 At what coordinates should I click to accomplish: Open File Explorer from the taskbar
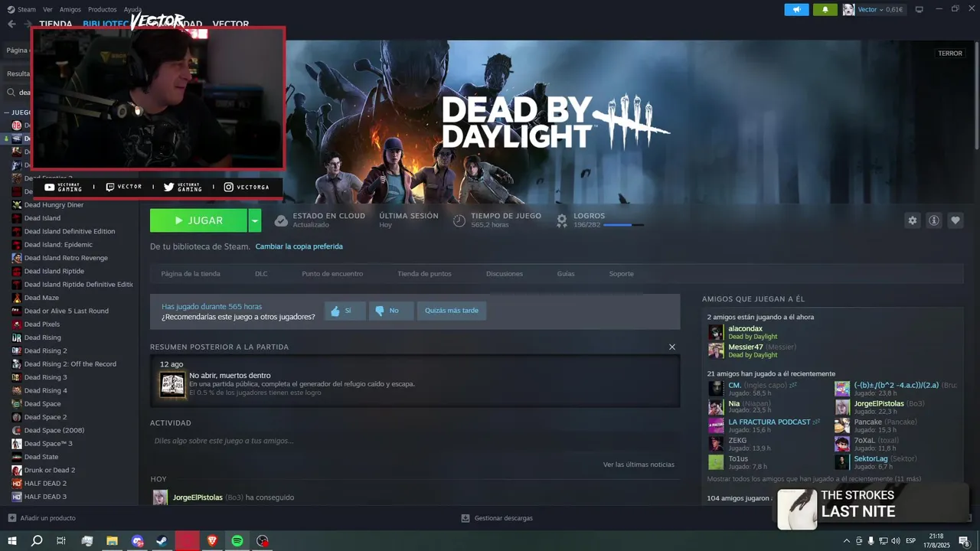point(112,541)
